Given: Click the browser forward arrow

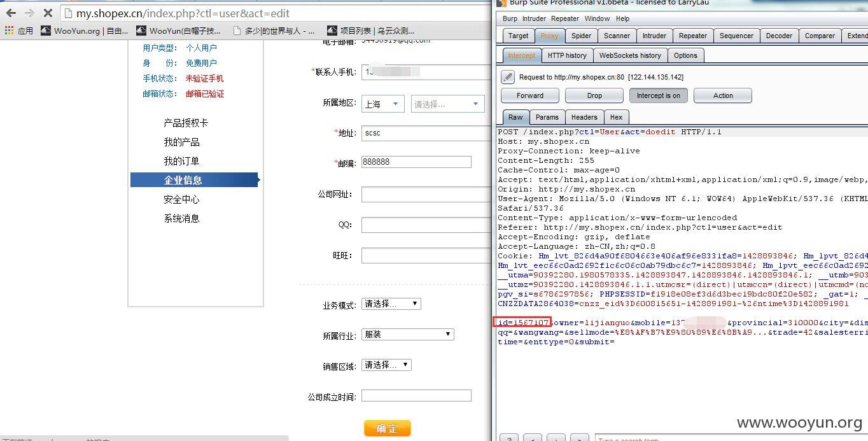Looking at the screenshot, I should click(29, 13).
